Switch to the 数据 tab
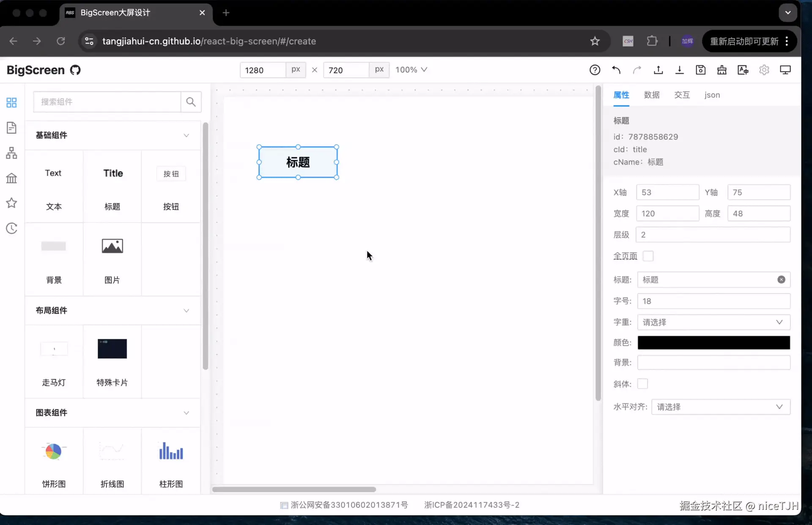This screenshot has height=525, width=812. coord(651,95)
